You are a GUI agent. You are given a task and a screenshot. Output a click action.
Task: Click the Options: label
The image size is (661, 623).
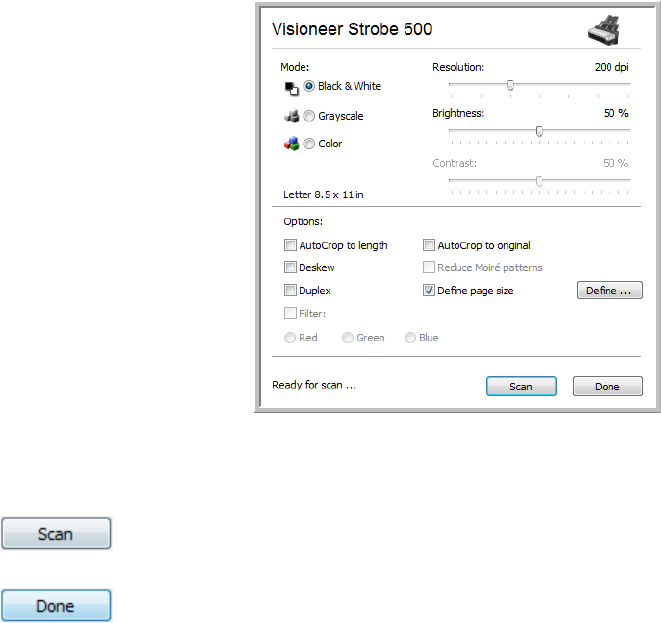point(303,221)
